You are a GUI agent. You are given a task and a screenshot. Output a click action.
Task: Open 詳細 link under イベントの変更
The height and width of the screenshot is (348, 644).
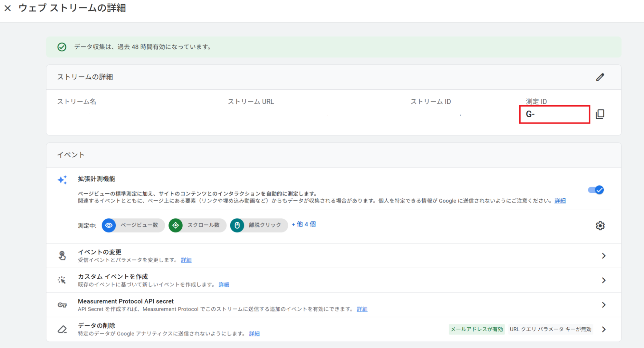click(186, 260)
